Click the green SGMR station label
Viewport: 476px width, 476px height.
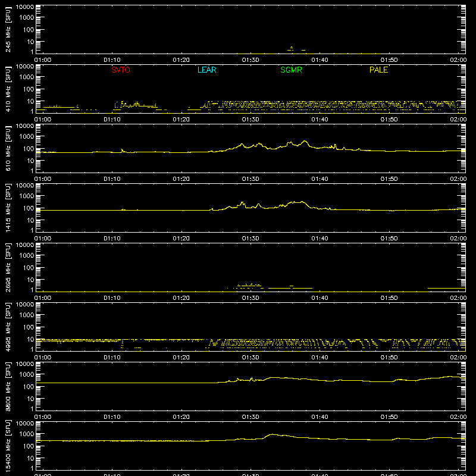tap(291, 70)
